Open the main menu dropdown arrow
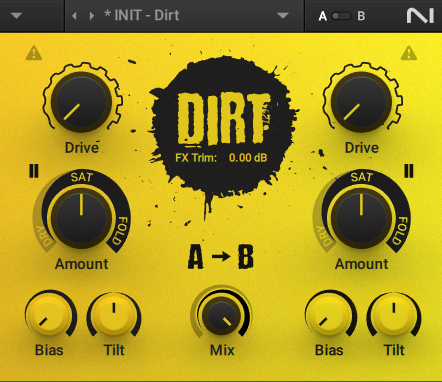442x382 pixels. [x=16, y=16]
